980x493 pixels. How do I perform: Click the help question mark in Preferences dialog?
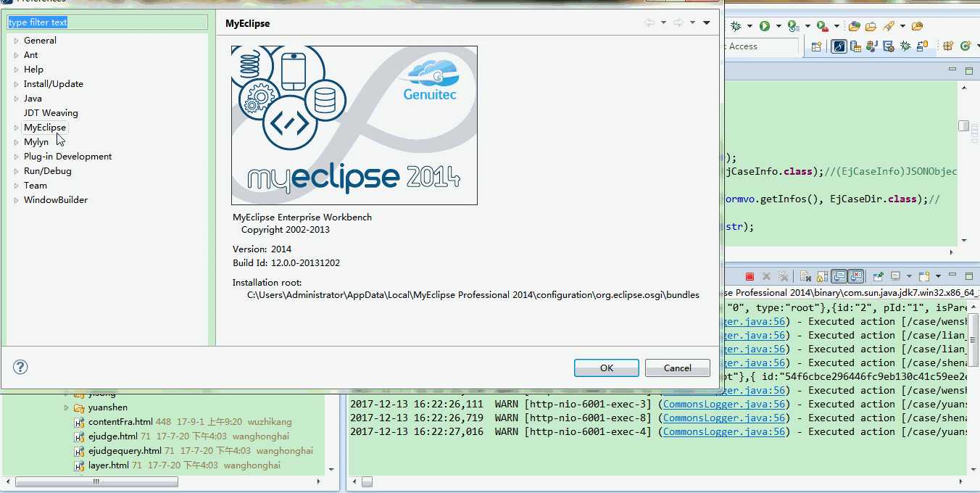tap(20, 367)
